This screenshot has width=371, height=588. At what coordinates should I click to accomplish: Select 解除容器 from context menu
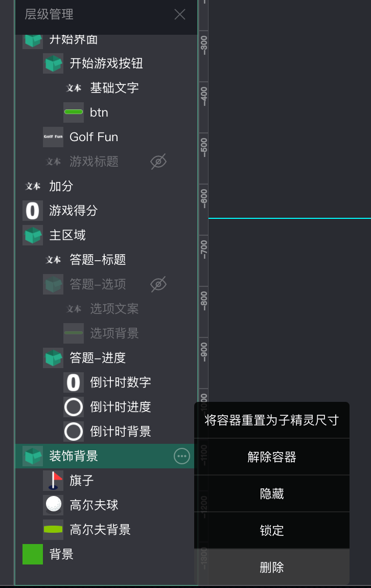tap(272, 457)
